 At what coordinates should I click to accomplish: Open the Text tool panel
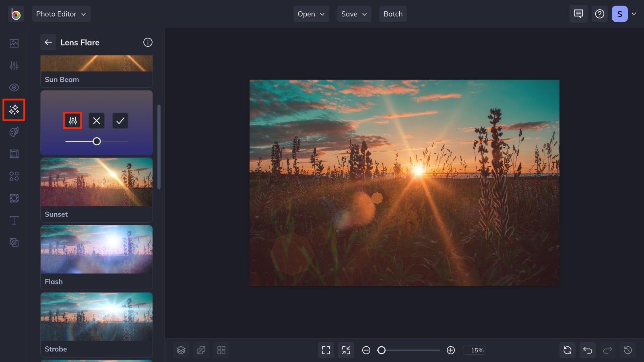(x=14, y=220)
